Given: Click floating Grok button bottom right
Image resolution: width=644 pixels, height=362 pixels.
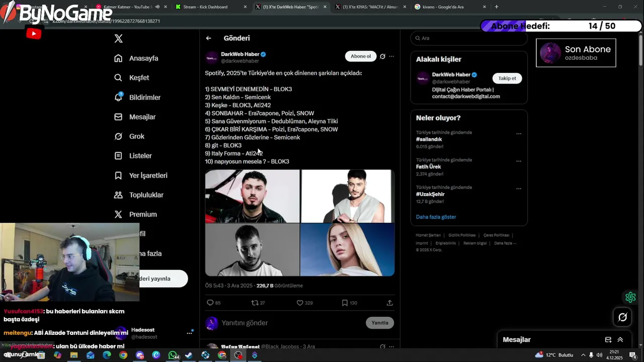Looking at the screenshot, I should 622,317.
